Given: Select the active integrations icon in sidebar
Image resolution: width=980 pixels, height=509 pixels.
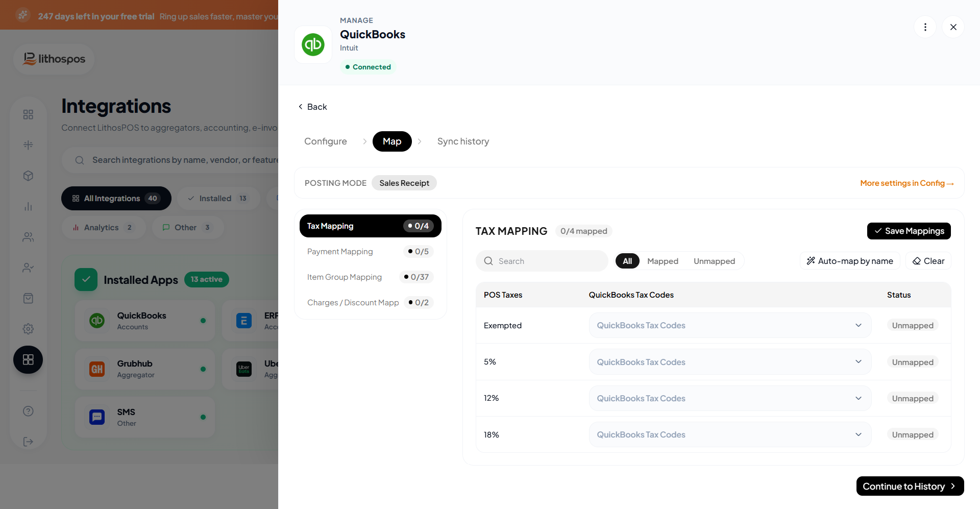Looking at the screenshot, I should point(28,359).
